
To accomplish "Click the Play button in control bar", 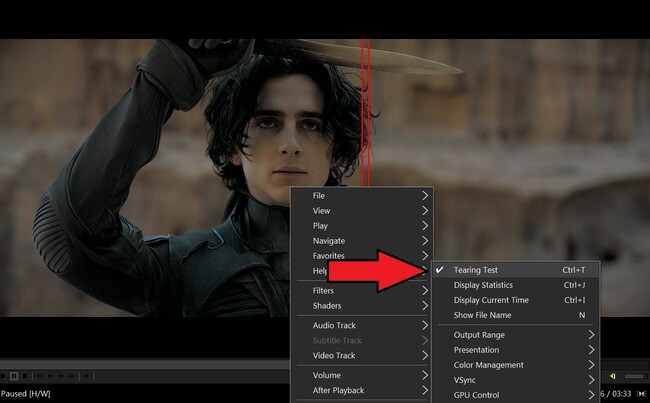I will pyautogui.click(x=5, y=376).
